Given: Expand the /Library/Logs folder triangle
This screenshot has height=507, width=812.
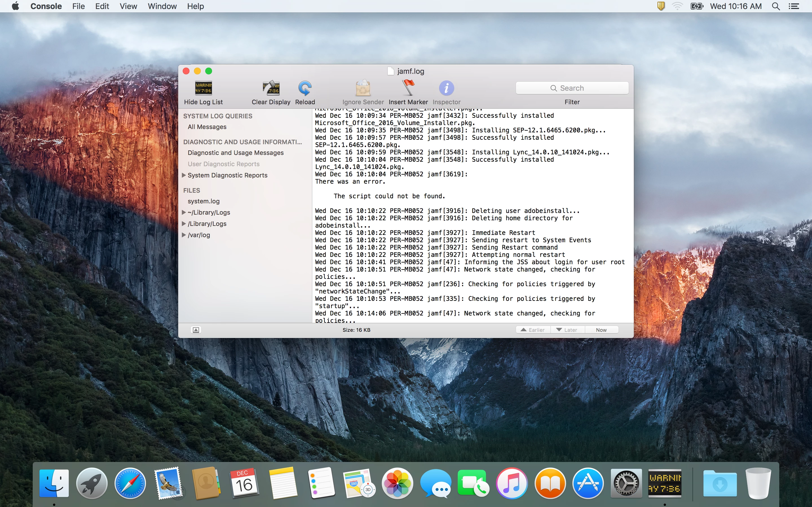Looking at the screenshot, I should [184, 223].
